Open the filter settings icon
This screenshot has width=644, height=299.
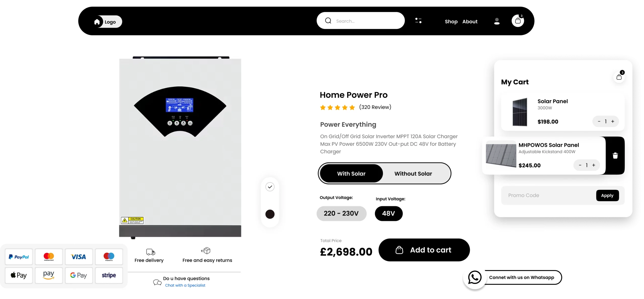pyautogui.click(x=418, y=21)
